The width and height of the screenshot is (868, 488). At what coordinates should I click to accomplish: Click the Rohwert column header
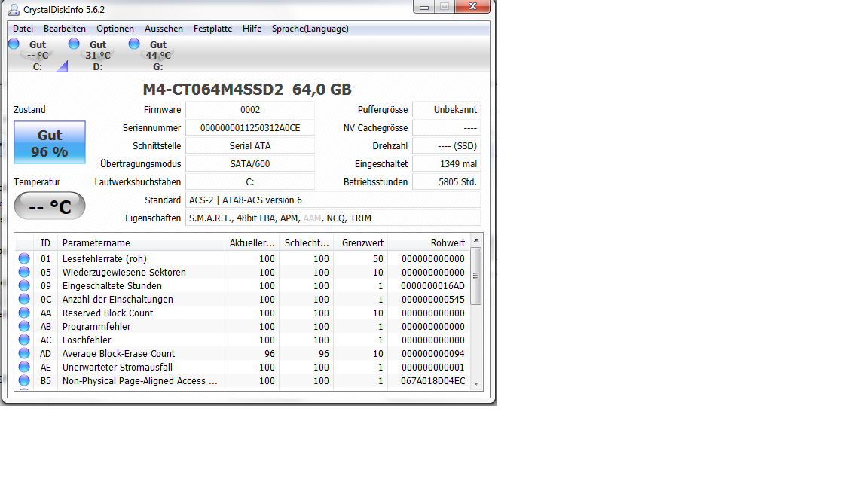429,243
